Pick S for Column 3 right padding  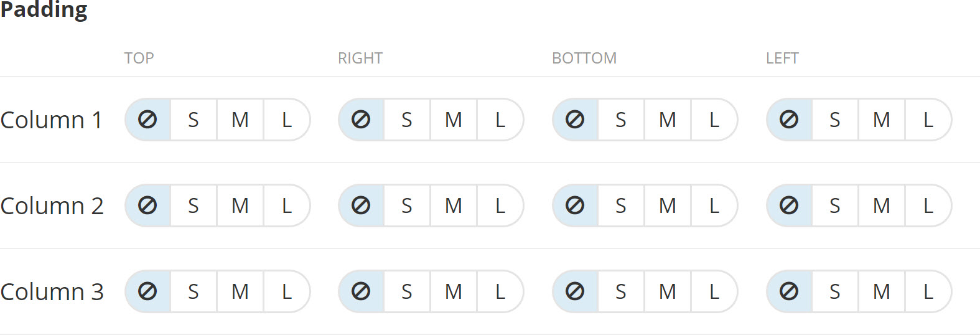point(407,291)
